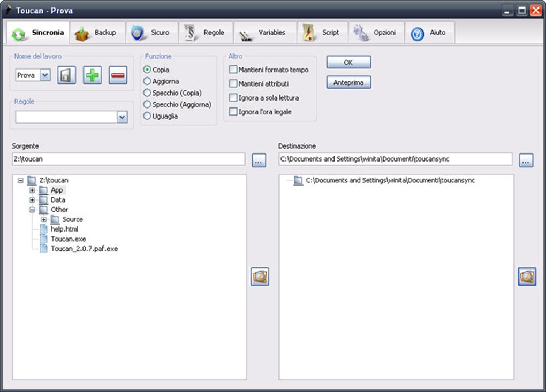Expand the Data folder
546x392 pixels.
(32, 200)
